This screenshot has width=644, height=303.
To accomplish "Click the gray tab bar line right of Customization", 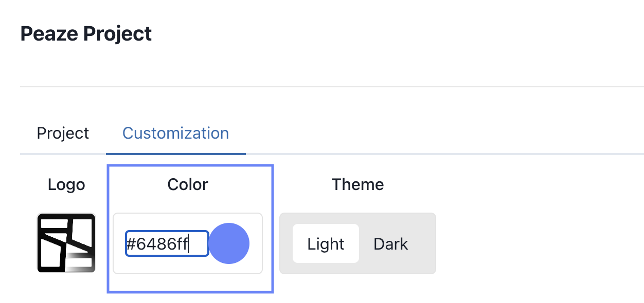I will click(442, 154).
